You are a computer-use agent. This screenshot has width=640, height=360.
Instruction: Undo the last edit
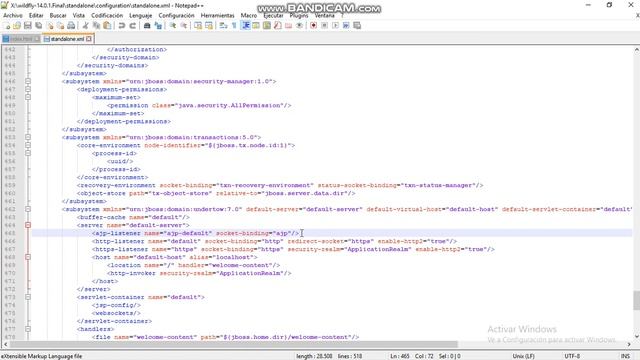coord(121,25)
